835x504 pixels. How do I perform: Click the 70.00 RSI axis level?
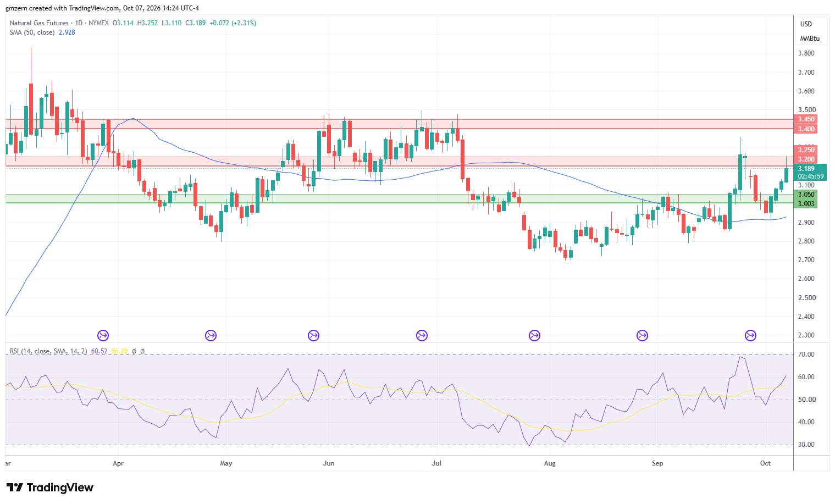tap(806, 355)
